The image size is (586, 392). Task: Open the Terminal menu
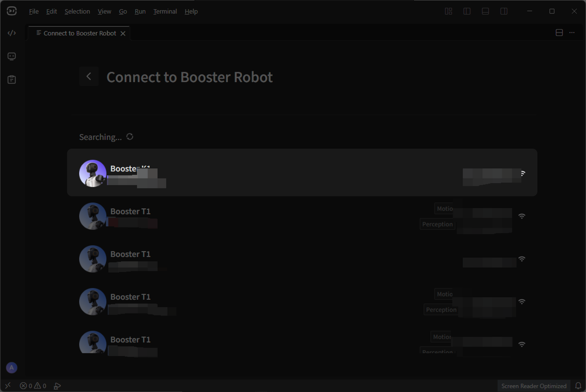[165, 11]
